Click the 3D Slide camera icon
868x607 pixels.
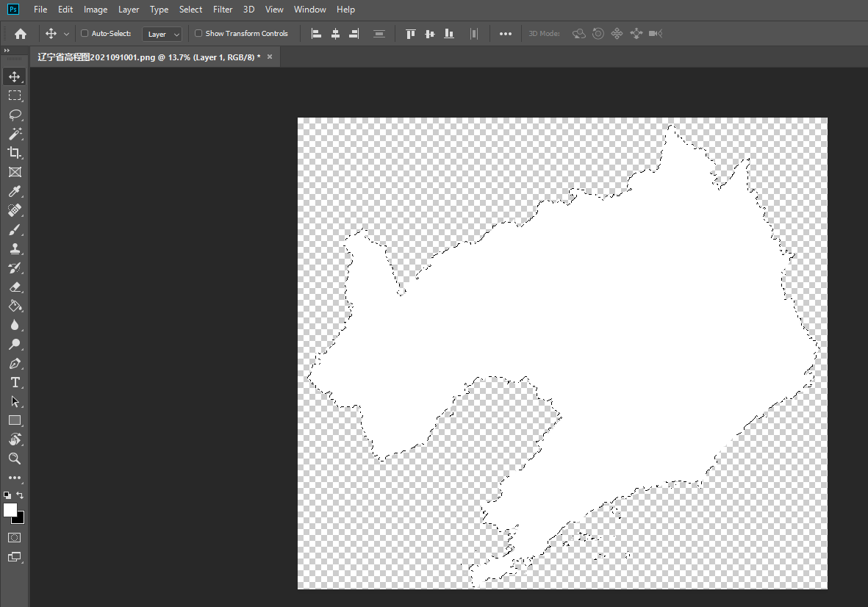click(636, 34)
